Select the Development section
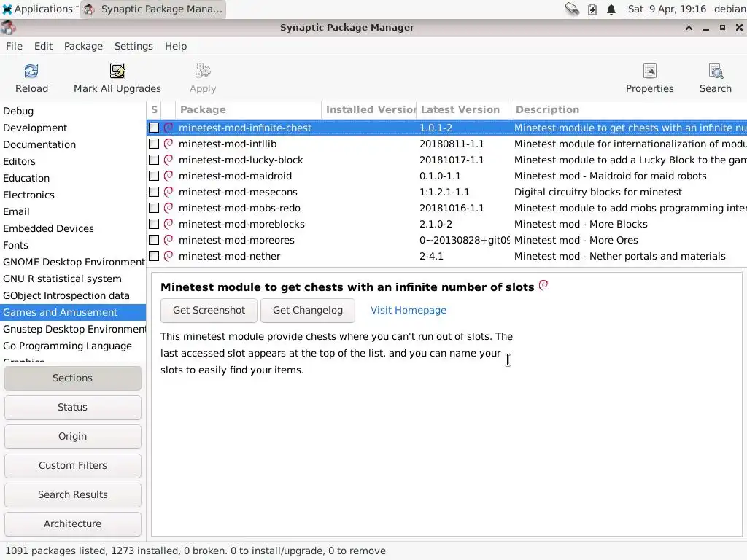The width and height of the screenshot is (747, 560). pyautogui.click(x=72, y=128)
